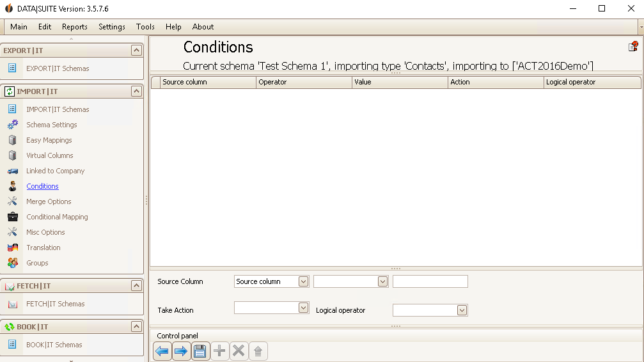Click the Conditional Mapping briefcase icon

tap(13, 217)
